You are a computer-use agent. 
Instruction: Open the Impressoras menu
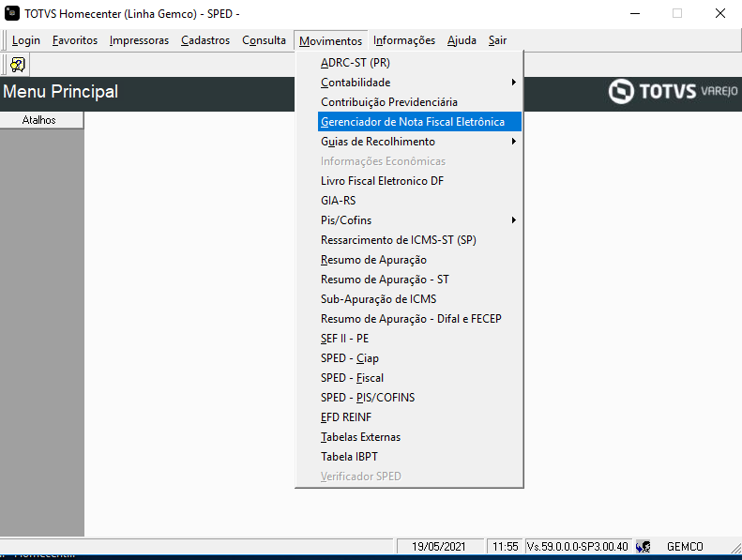pos(139,40)
